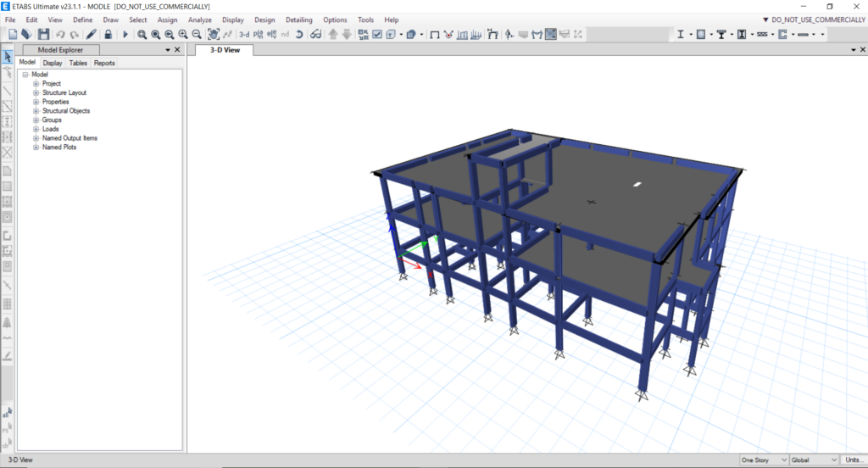Click the Rubber Band Zoom magnifier

point(142,35)
